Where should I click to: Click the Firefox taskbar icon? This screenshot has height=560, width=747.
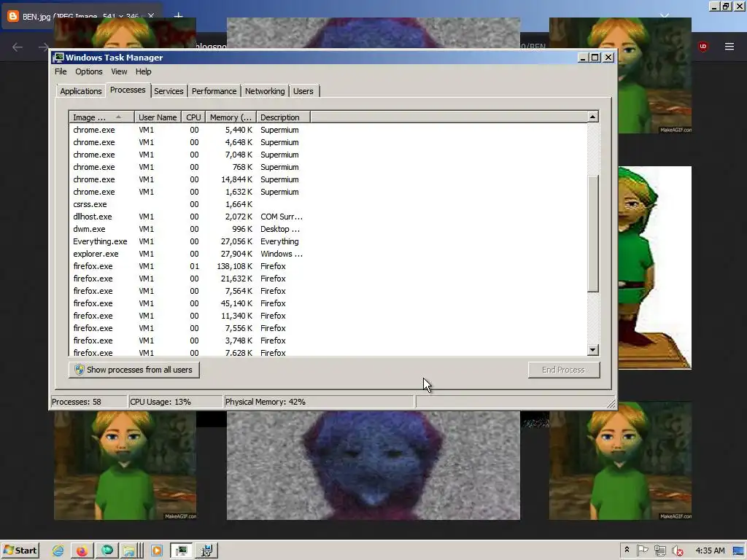click(x=82, y=551)
